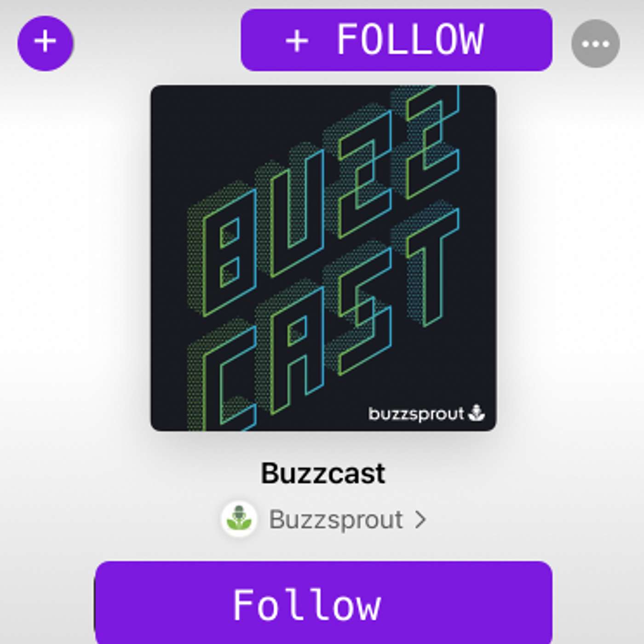Click the Buzzsprout green sprout avatar
Screen dimensions: 644x644
point(238,519)
